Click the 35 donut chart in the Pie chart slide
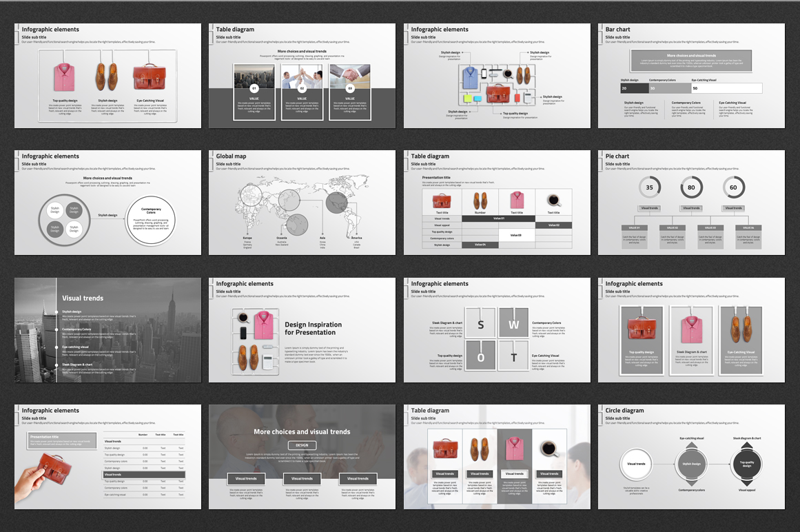 pyautogui.click(x=649, y=187)
